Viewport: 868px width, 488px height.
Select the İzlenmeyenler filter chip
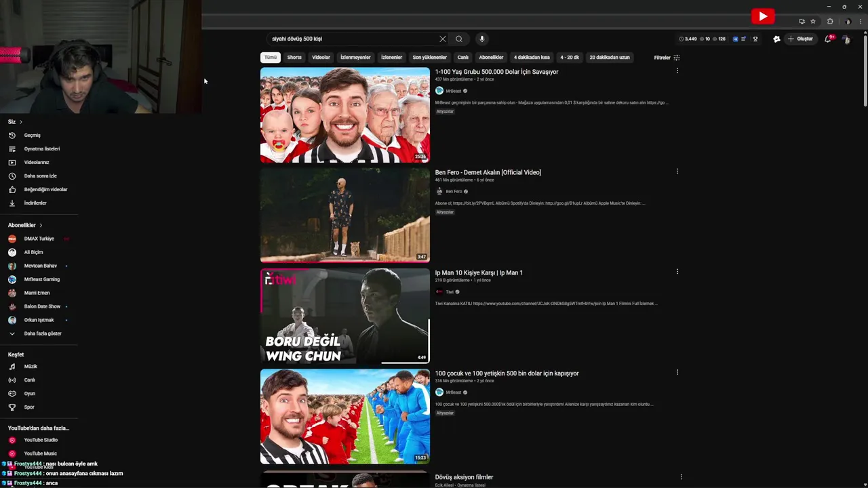pyautogui.click(x=355, y=58)
